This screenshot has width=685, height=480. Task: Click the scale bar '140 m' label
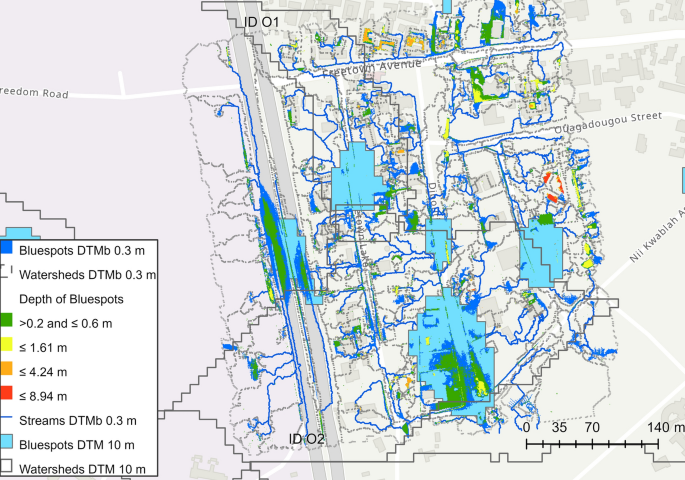point(666,427)
